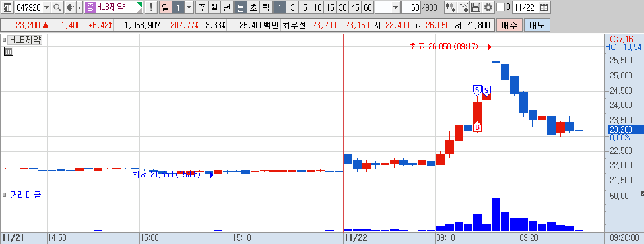Click the add line indicator icon

point(463,7)
